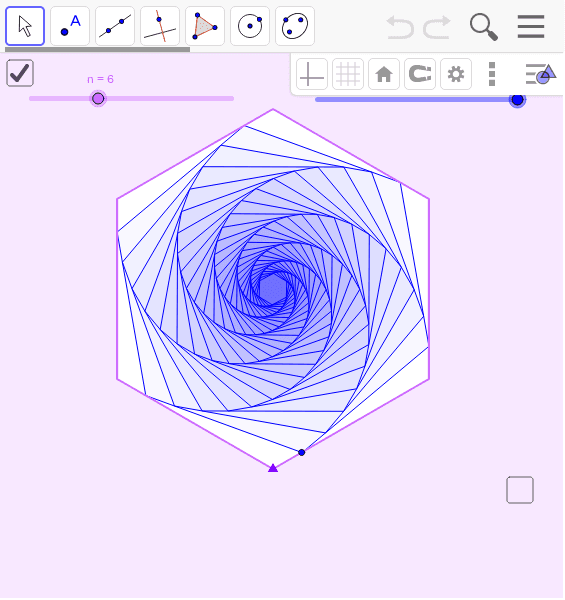Viewport: 565px width, 600px height.
Task: Undo the last action
Action: [400, 27]
